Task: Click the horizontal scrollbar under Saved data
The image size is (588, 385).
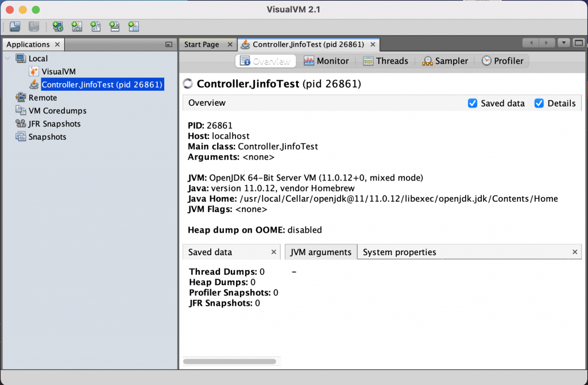Action: click(x=230, y=361)
